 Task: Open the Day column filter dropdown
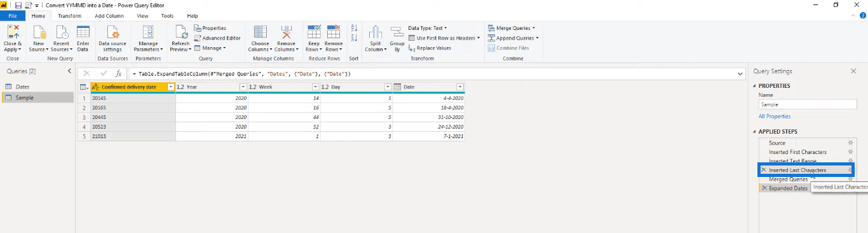pos(387,87)
